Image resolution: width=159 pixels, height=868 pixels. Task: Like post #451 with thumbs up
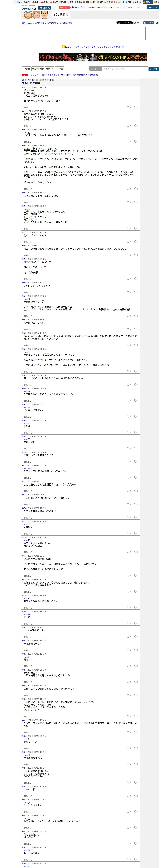click(128, 107)
